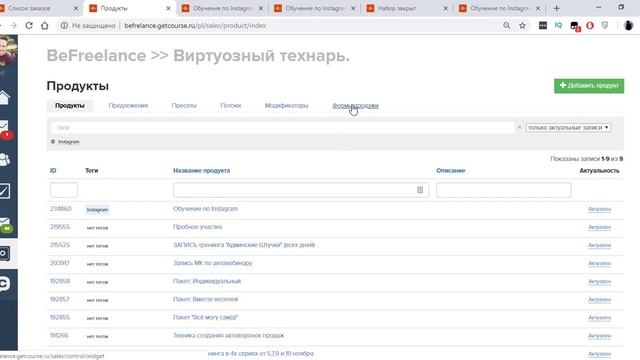Sort by Название продукта column header
The image size is (640, 360).
(202, 171)
